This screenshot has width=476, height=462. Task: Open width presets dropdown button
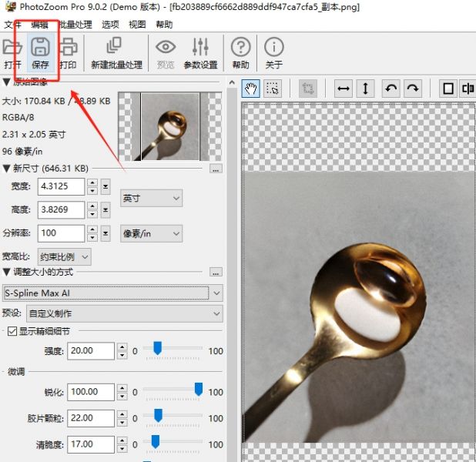(106, 186)
